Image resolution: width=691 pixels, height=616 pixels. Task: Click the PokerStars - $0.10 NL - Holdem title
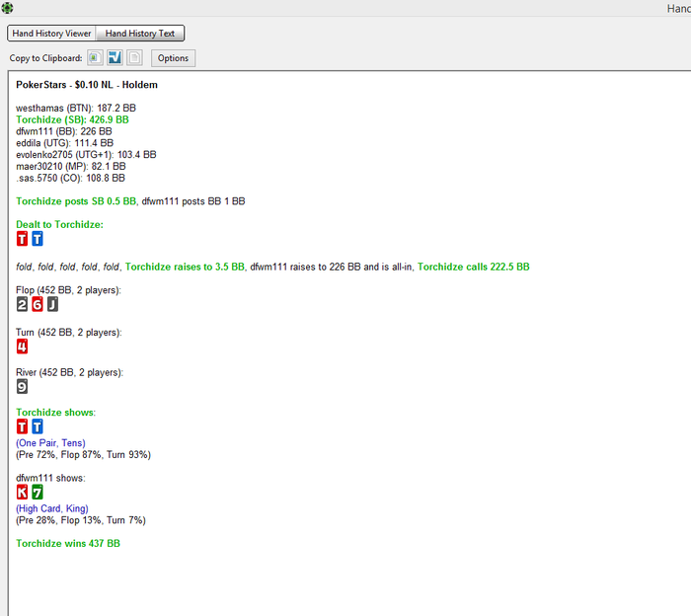(87, 85)
